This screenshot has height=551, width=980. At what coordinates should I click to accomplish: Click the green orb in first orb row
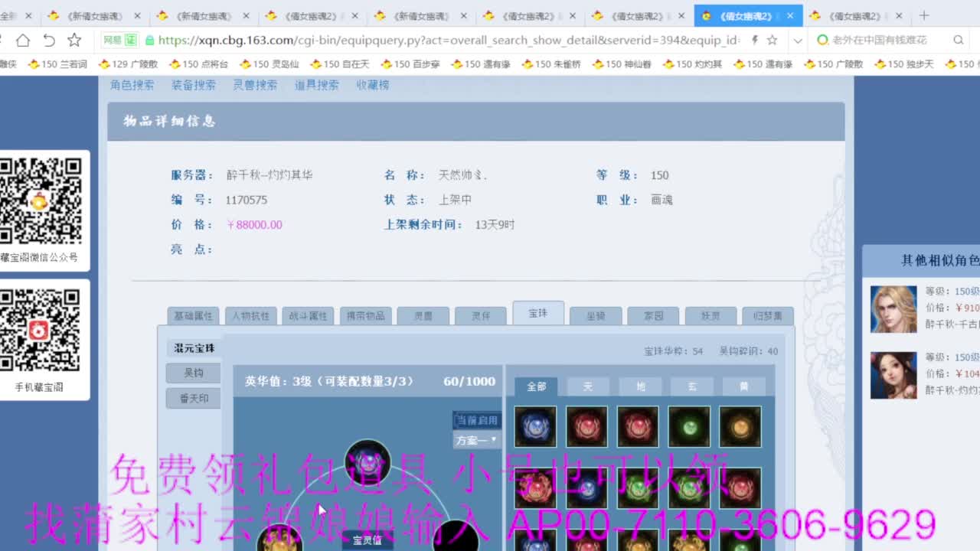click(x=689, y=426)
